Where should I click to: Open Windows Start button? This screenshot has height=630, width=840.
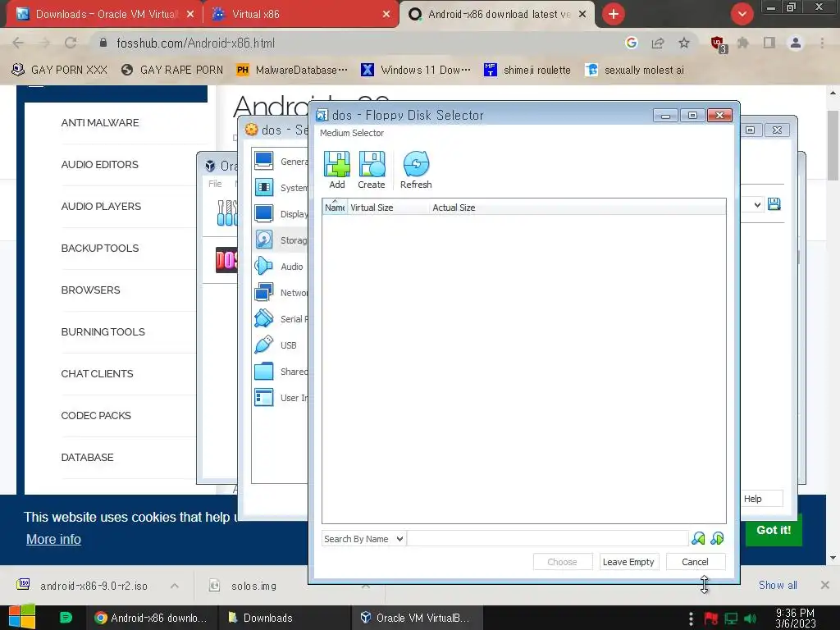tap(21, 617)
